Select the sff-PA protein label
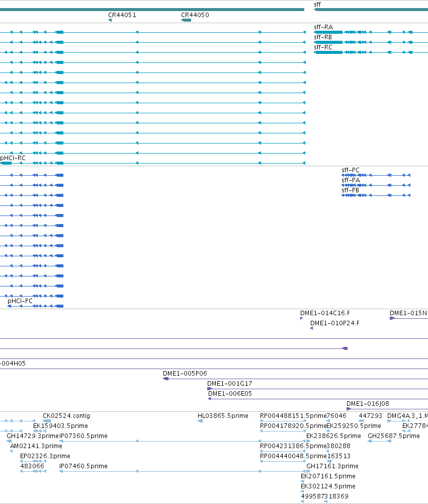 coord(351,180)
